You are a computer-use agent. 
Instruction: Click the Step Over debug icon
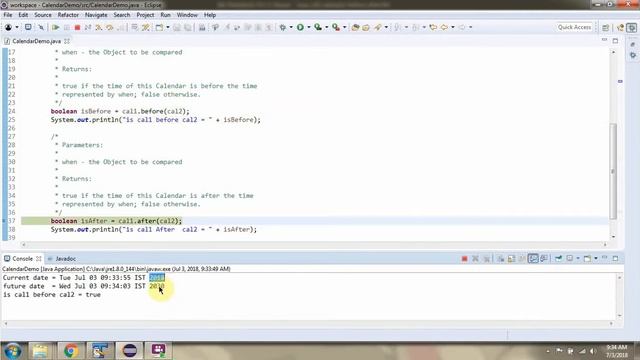click(x=109, y=27)
